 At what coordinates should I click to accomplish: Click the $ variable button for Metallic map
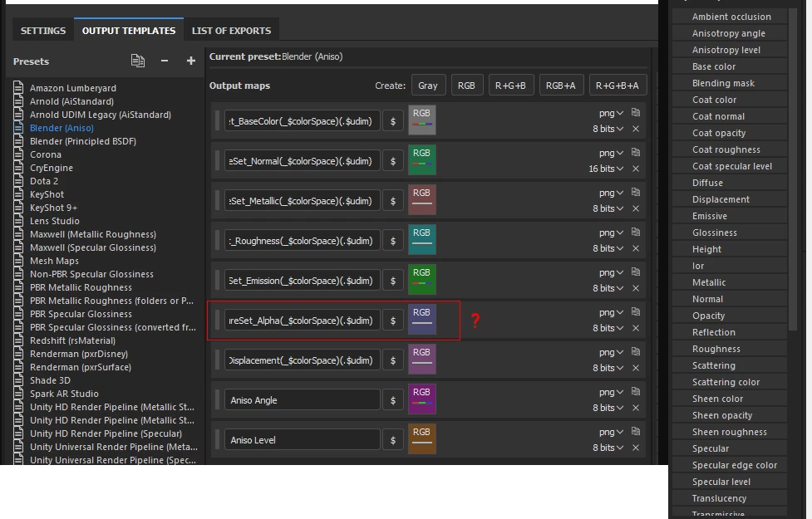tap(393, 201)
